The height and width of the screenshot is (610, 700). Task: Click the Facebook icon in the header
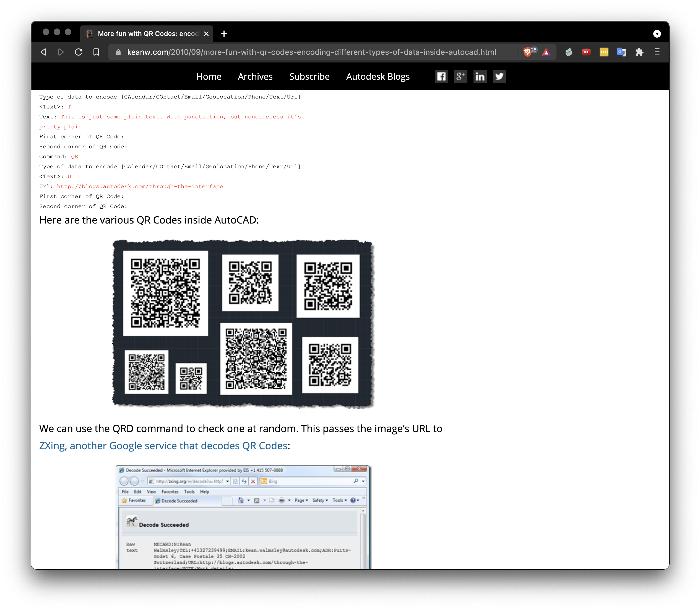[441, 76]
